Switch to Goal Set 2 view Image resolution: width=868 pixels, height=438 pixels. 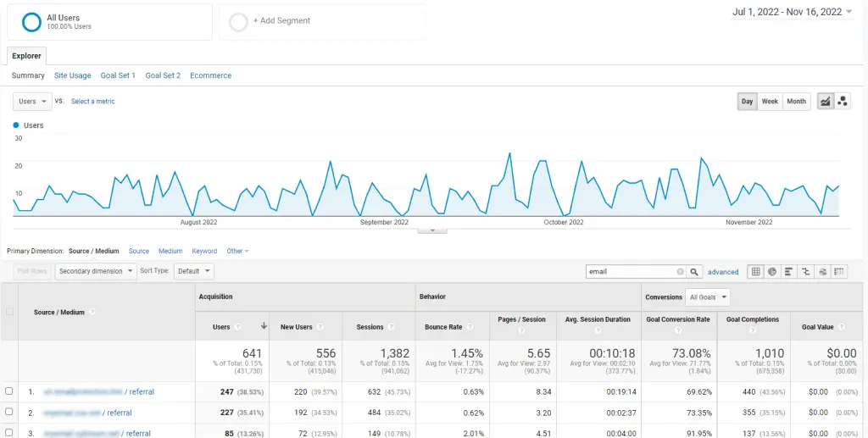click(163, 75)
